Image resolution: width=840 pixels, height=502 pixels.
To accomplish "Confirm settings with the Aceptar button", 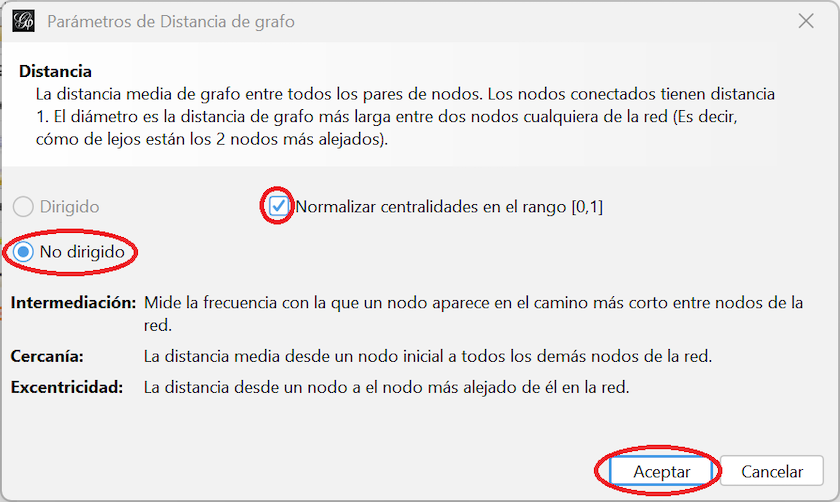I will tap(661, 471).
